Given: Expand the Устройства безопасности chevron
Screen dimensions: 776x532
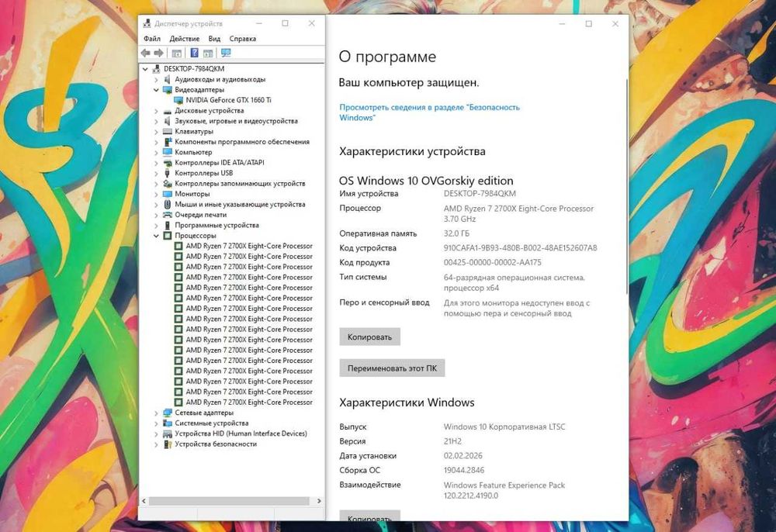Looking at the screenshot, I should tap(157, 444).
